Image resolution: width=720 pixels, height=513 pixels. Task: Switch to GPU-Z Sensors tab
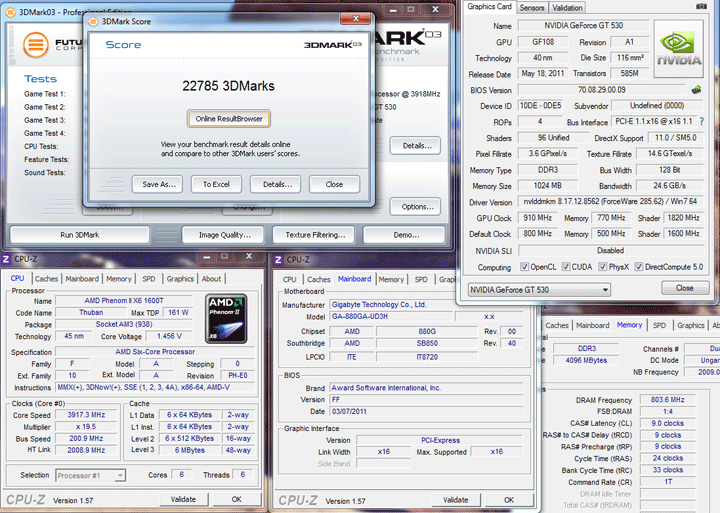pos(532,8)
